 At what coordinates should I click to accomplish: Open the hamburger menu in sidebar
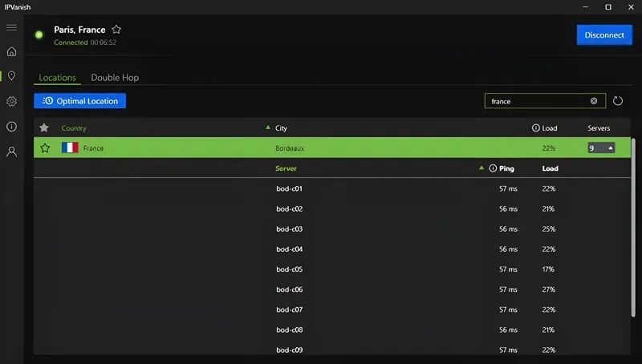click(x=11, y=28)
